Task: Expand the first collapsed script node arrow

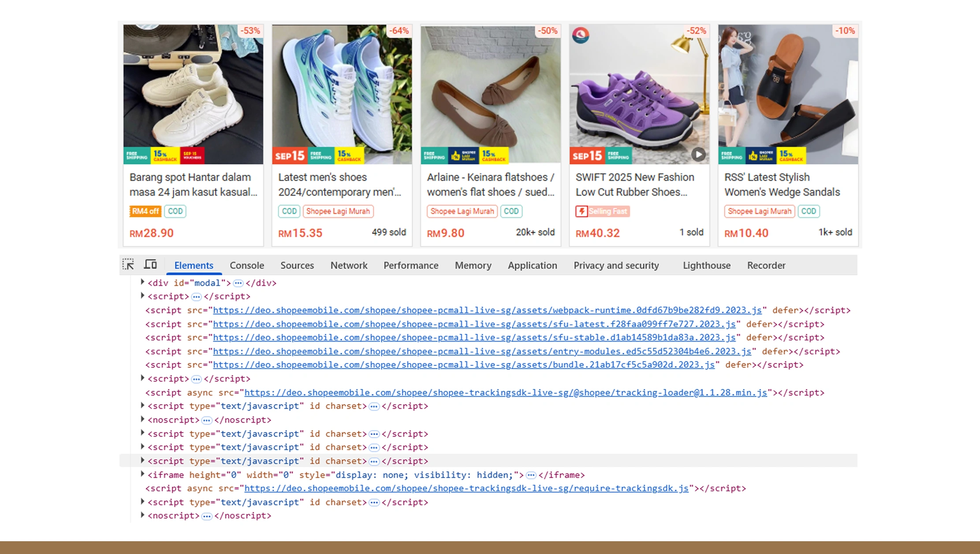Action: [x=142, y=296]
